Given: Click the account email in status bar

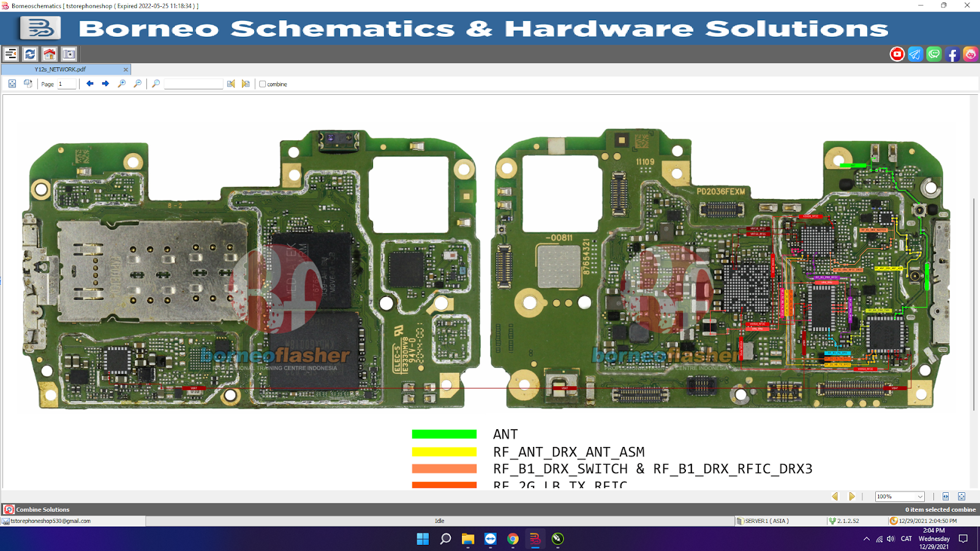Looking at the screenshot, I should click(x=50, y=521).
